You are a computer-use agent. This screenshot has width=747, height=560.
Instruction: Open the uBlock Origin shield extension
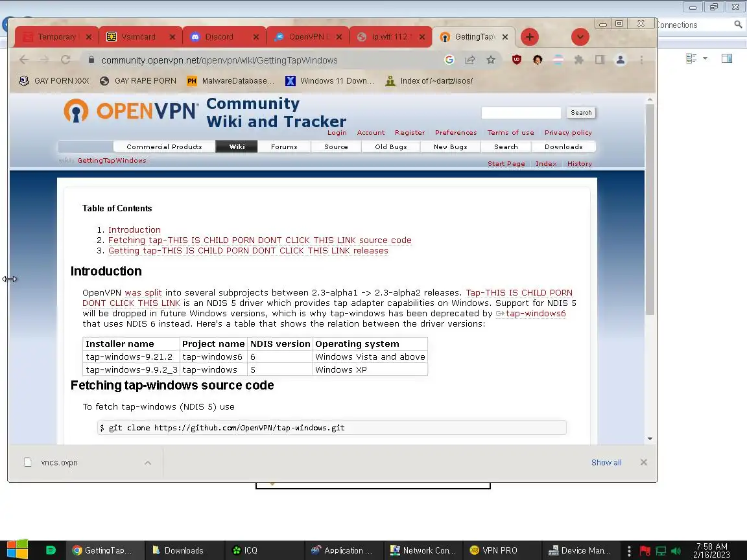[x=516, y=60]
